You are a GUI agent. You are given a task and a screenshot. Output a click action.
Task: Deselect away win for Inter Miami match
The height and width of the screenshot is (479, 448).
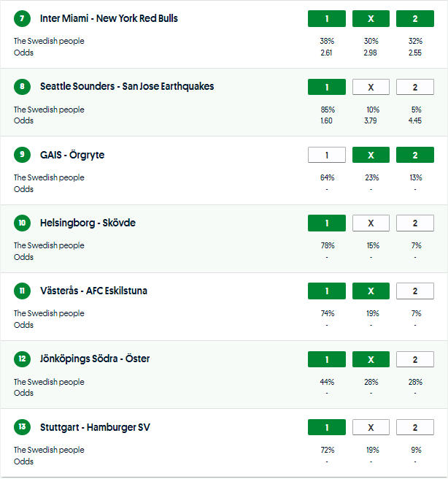click(x=414, y=19)
